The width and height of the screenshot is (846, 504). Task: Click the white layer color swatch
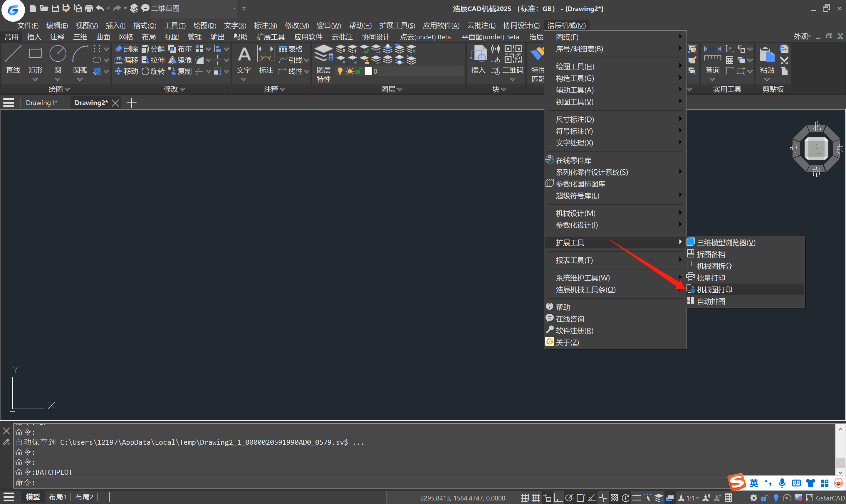(368, 71)
